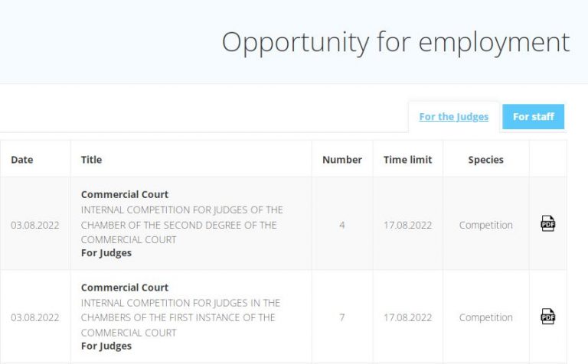
Task: Open PDF icon for first instance chambers competition
Action: pos(548,317)
